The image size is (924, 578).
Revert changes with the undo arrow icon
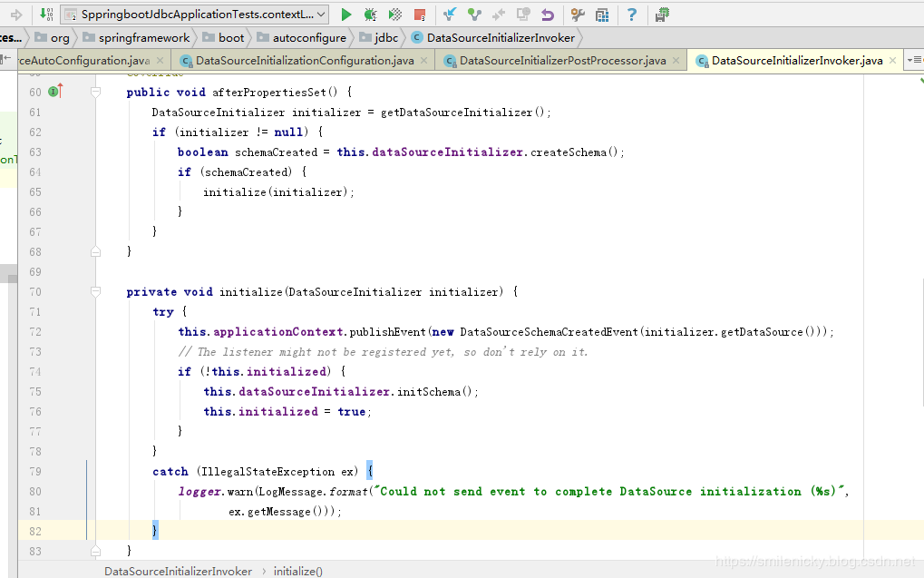coord(548,15)
